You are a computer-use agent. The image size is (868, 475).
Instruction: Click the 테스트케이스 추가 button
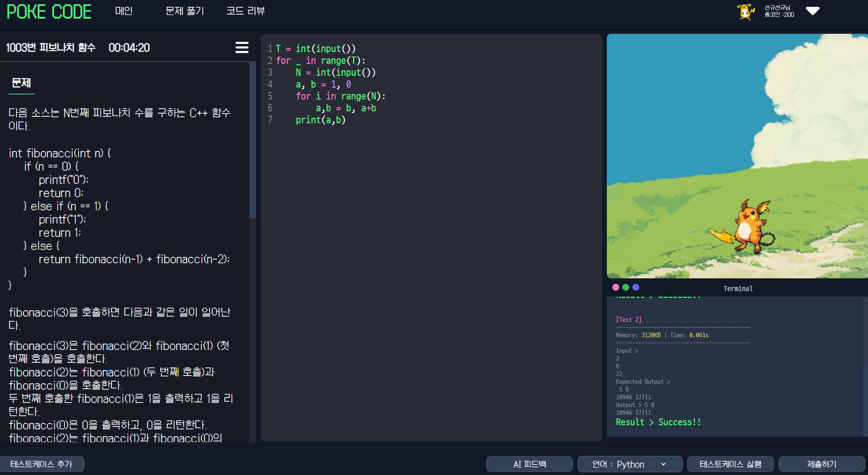pos(42,464)
